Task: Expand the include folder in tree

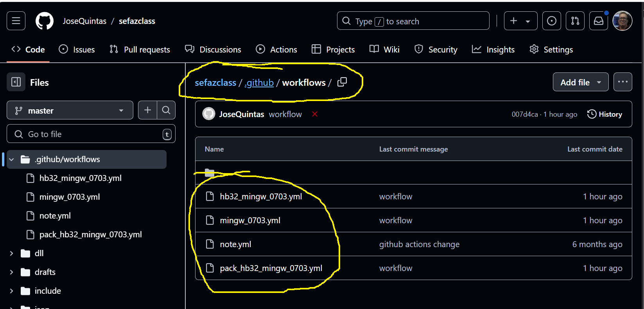Action: (11, 291)
